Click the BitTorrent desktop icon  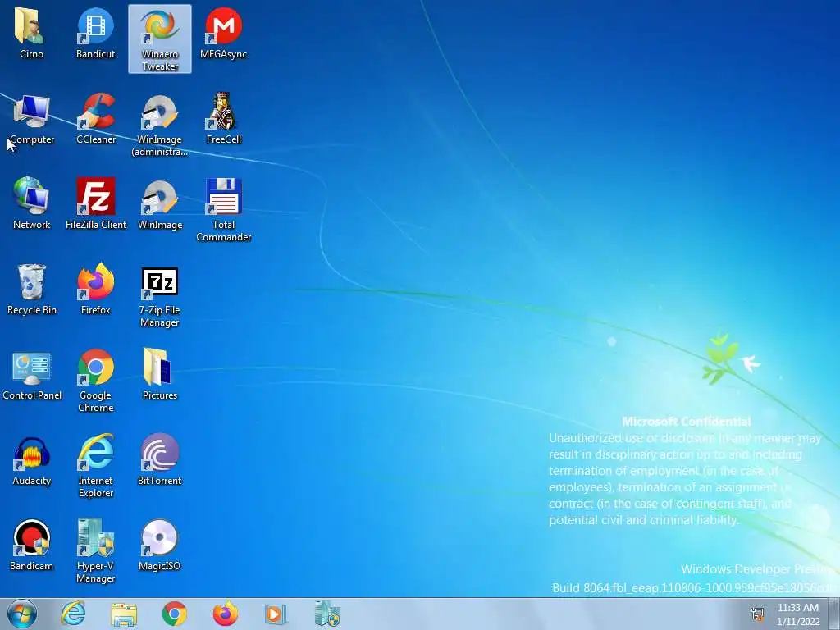(160, 460)
